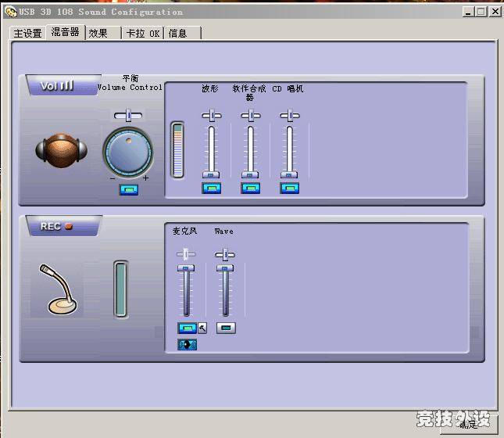Select the 麦克风 recording source button
Screen dimensions: 504x438
pyautogui.click(x=187, y=328)
